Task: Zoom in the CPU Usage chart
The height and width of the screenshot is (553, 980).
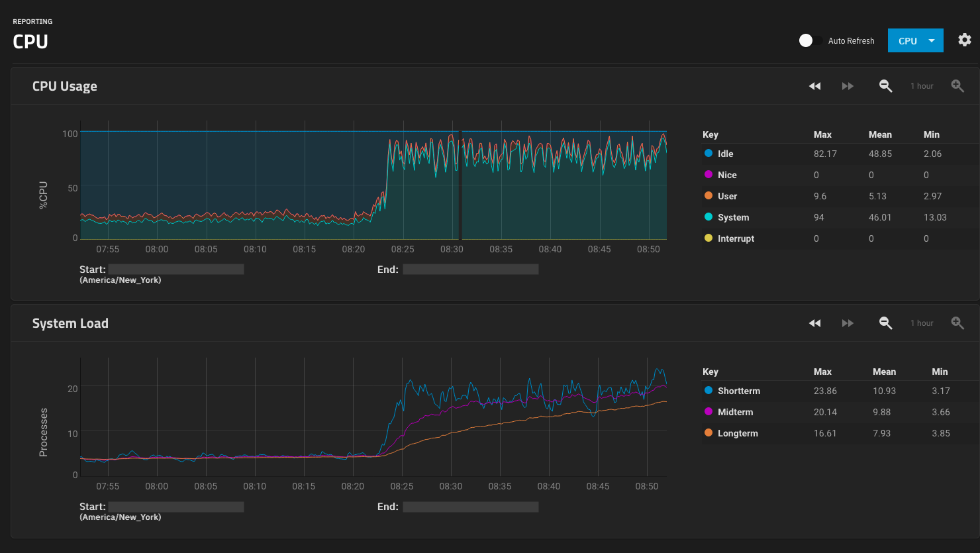Action: pyautogui.click(x=957, y=86)
